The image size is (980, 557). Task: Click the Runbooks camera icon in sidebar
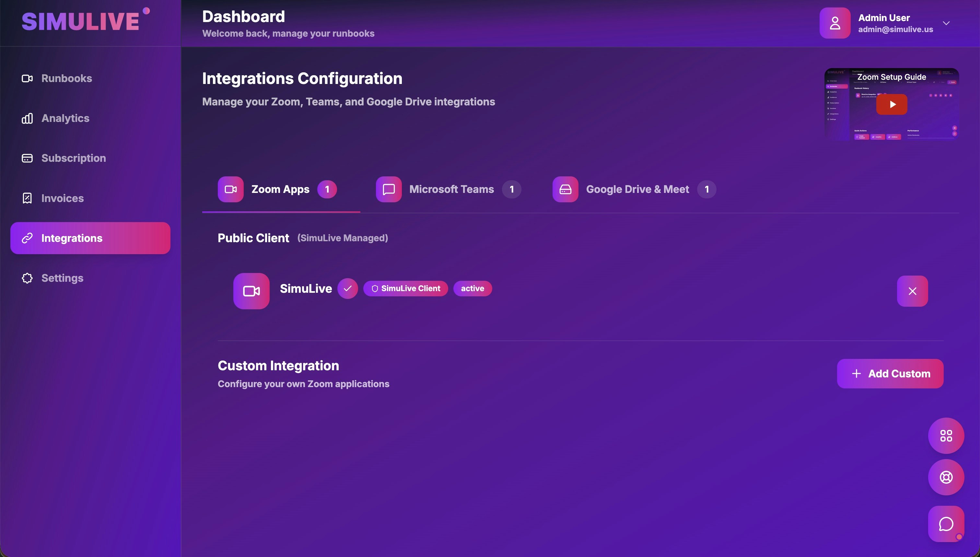point(27,78)
